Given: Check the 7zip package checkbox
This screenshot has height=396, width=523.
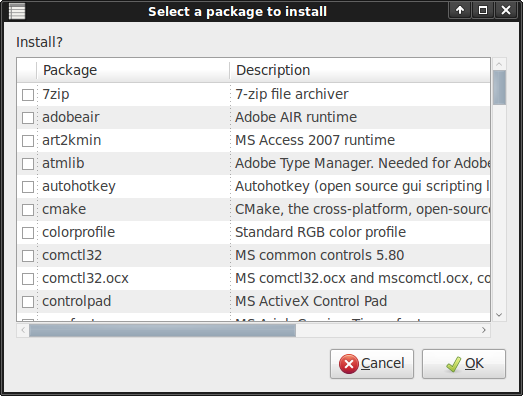Looking at the screenshot, I should 28,95.
